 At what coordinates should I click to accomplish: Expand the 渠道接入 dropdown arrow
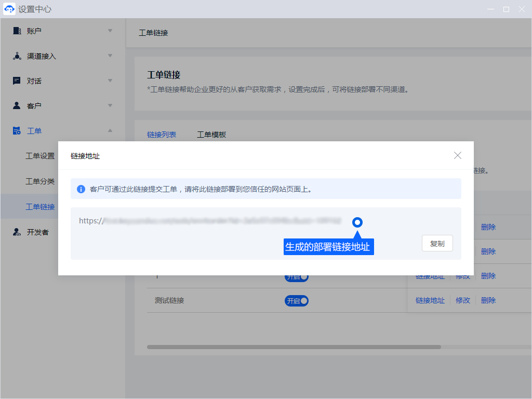[110, 56]
